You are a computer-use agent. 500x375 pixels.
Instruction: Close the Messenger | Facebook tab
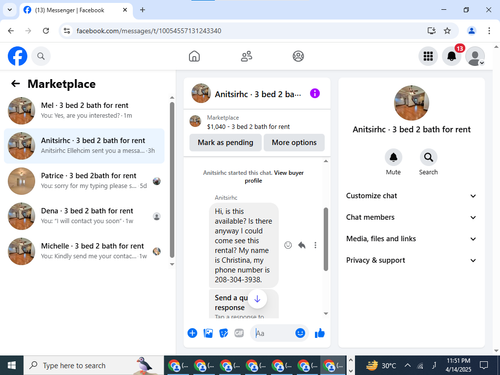pyautogui.click(x=125, y=10)
